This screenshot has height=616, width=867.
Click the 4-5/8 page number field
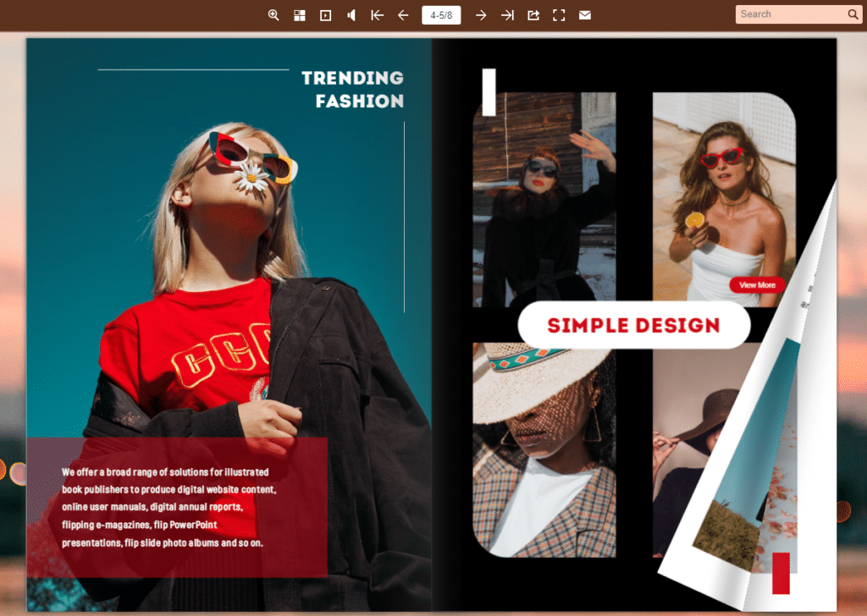click(441, 14)
